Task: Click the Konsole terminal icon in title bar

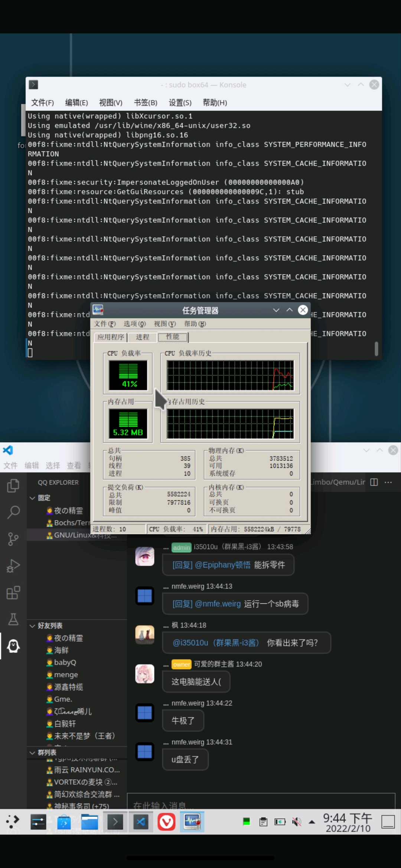Action: pyautogui.click(x=33, y=85)
